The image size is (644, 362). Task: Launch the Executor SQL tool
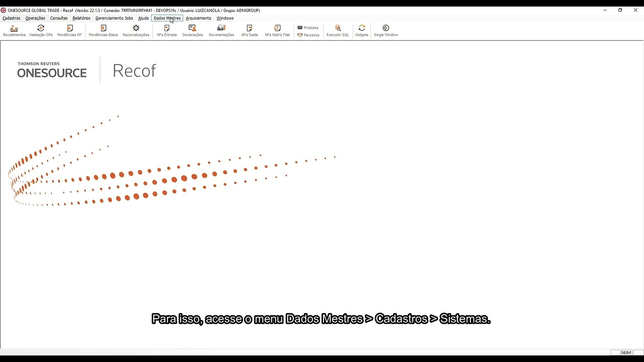tap(338, 31)
